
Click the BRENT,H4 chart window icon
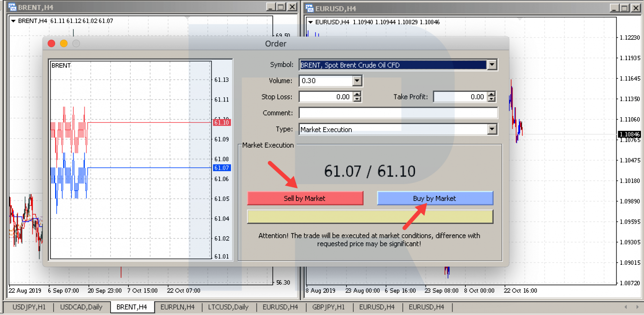12,7
